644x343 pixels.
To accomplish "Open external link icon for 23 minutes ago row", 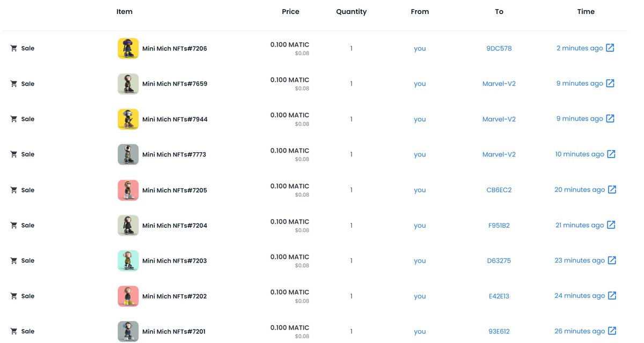I will pos(612,260).
